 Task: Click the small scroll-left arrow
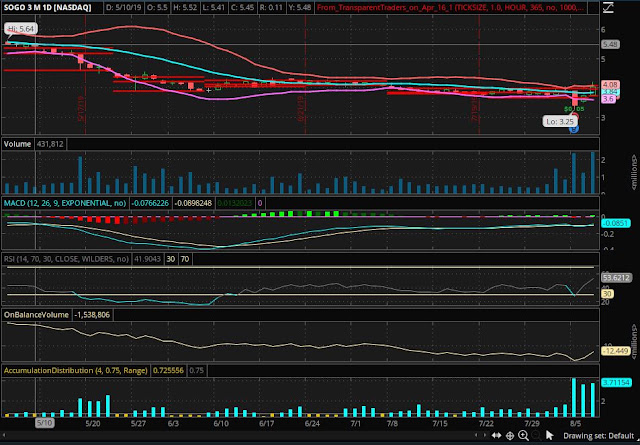pyautogui.click(x=476, y=436)
